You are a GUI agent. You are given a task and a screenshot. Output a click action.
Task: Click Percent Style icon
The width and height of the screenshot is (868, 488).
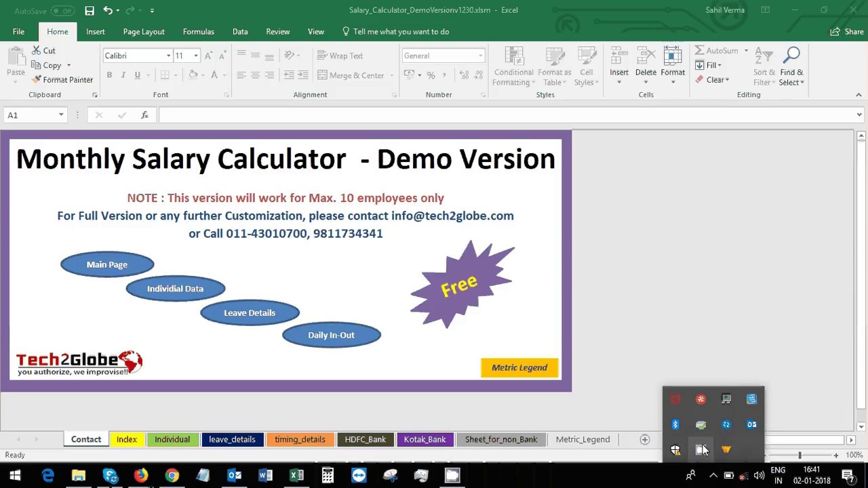431,75
